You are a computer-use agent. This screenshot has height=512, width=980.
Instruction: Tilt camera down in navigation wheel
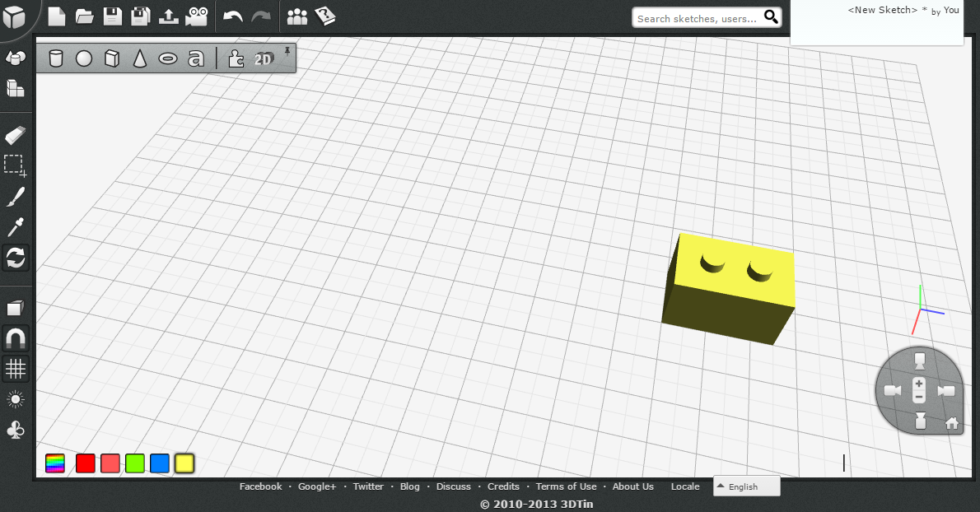pyautogui.click(x=920, y=420)
